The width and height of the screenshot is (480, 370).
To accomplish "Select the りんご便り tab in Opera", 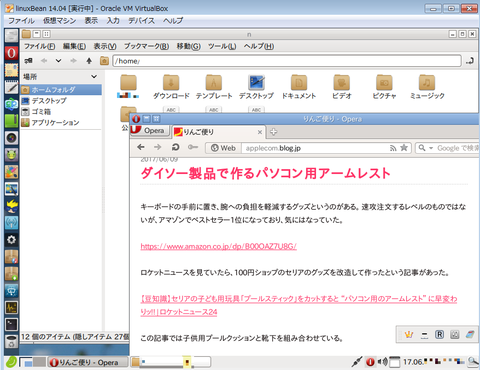I will (218, 132).
